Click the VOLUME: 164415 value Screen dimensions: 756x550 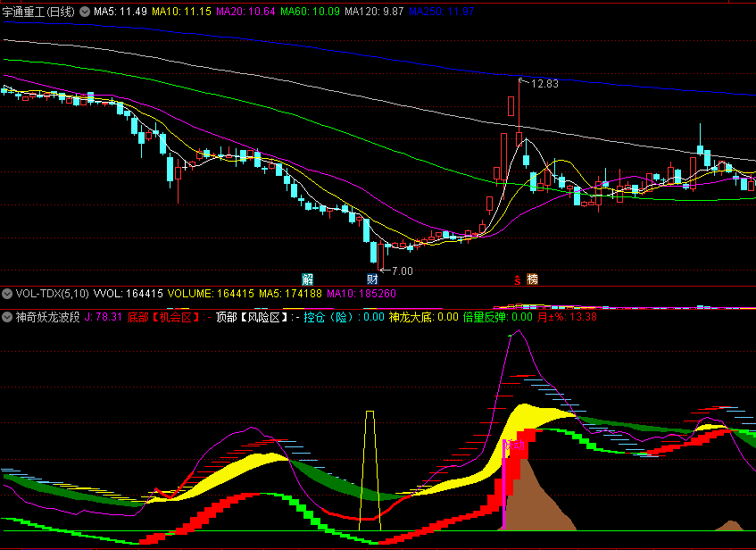(211, 294)
